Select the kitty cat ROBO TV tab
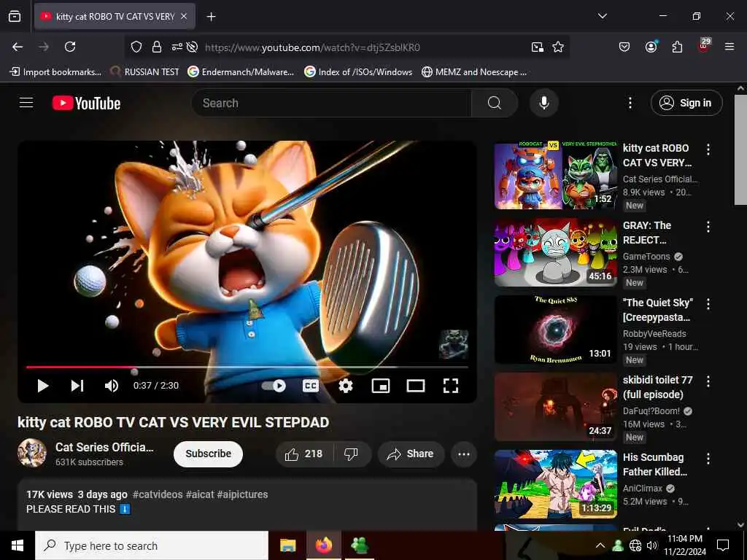 click(x=115, y=17)
